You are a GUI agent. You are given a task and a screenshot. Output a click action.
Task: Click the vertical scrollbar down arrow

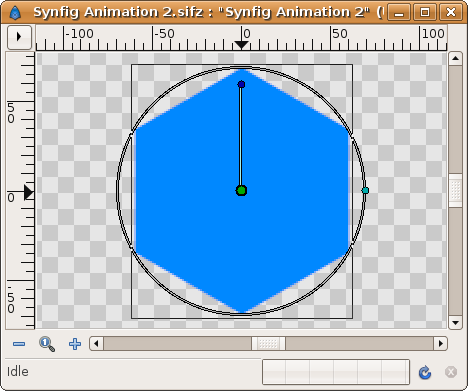click(455, 322)
